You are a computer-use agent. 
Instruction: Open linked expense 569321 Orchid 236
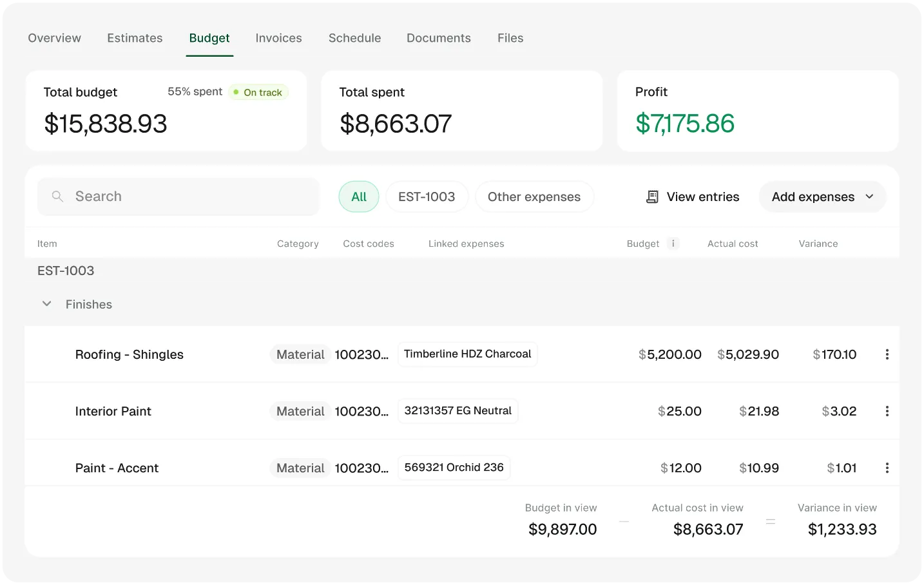point(454,467)
